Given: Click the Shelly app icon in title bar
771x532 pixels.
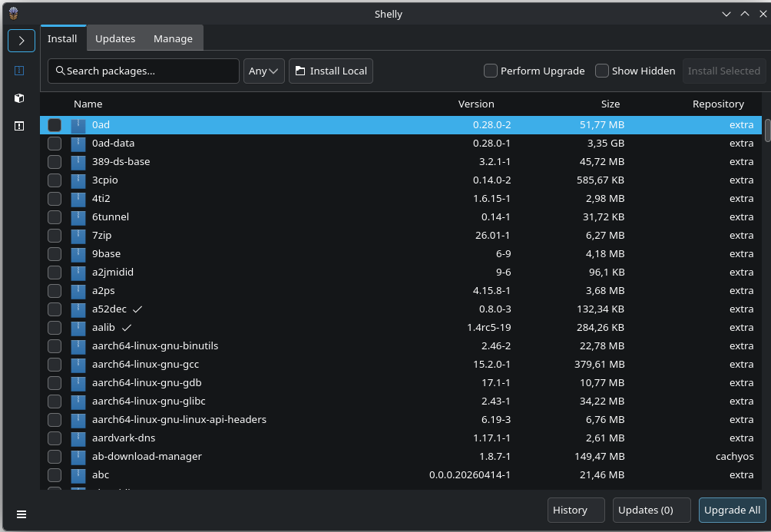Looking at the screenshot, I should pyautogui.click(x=14, y=14).
